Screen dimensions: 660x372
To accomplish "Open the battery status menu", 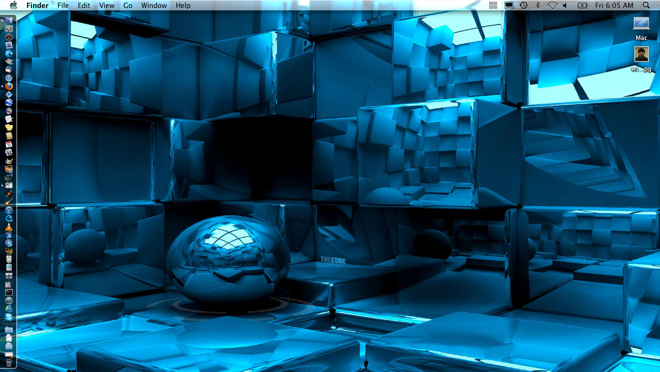I will click(x=582, y=5).
